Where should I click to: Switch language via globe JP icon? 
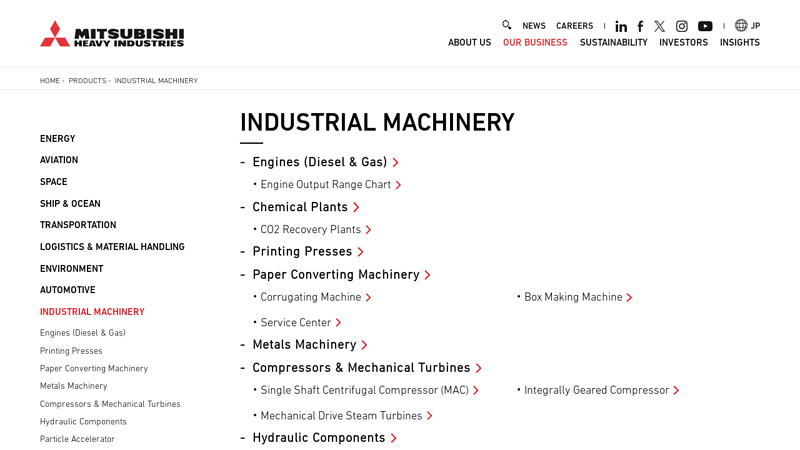click(747, 26)
